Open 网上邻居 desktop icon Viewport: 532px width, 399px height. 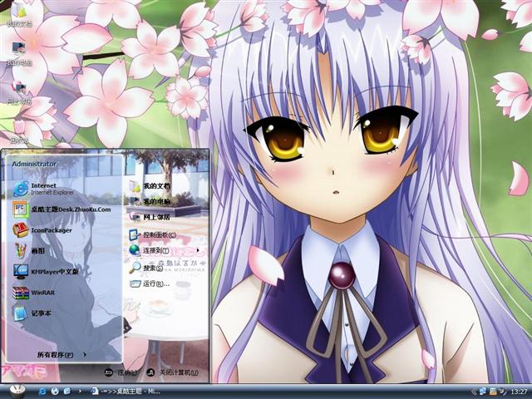point(19,92)
